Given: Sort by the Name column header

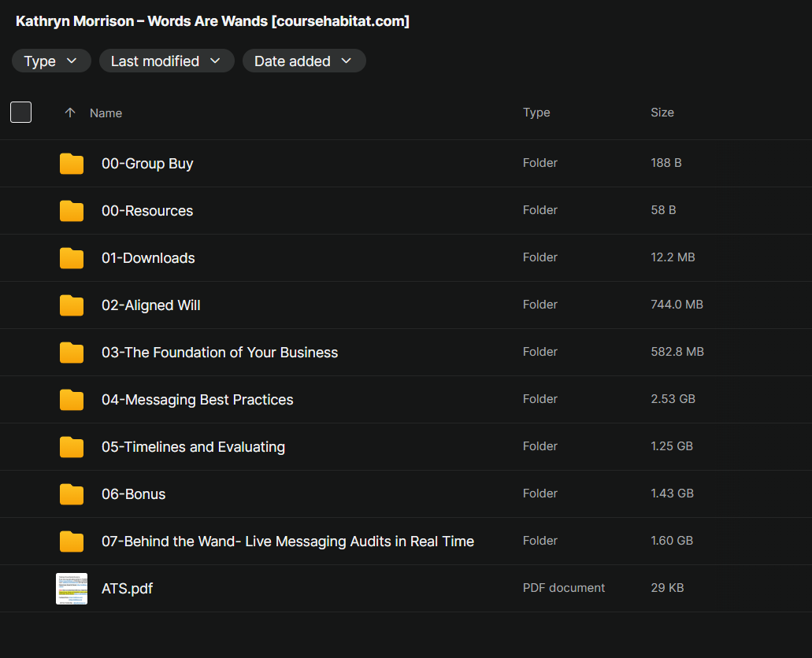Looking at the screenshot, I should coord(106,113).
